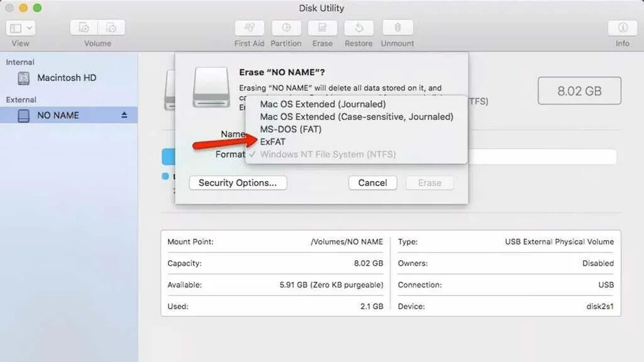Click the Unmount toolbar icon

click(397, 28)
